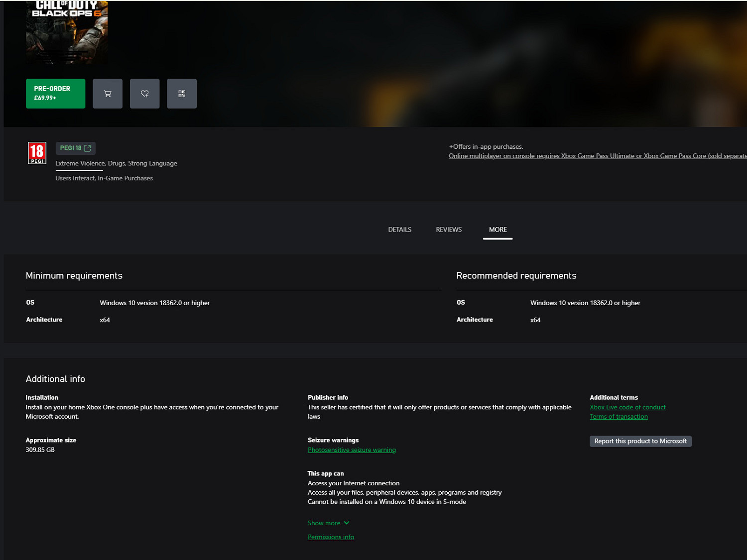This screenshot has width=747, height=560.
Task: Click the Recommended requirements heading
Action: pos(516,276)
